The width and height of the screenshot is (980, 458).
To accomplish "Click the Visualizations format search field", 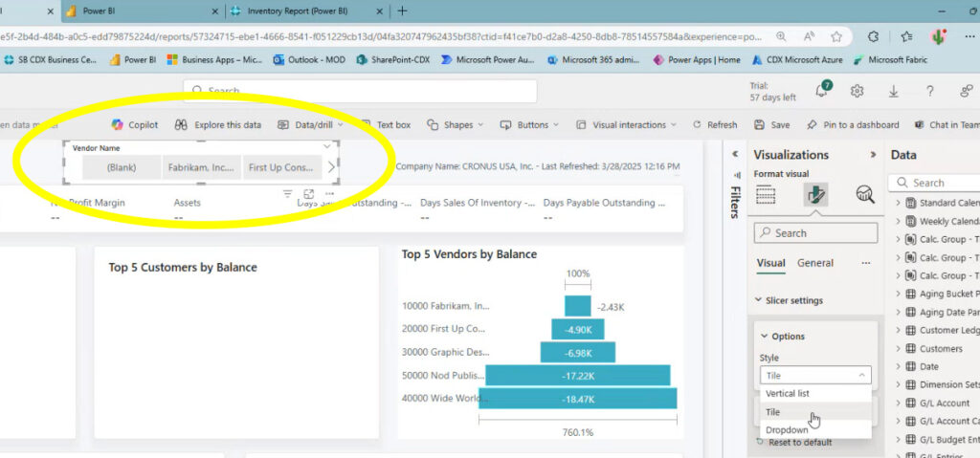I will click(815, 233).
